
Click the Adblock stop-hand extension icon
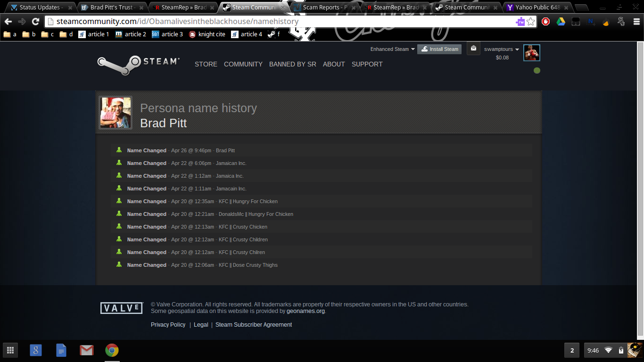tap(546, 22)
